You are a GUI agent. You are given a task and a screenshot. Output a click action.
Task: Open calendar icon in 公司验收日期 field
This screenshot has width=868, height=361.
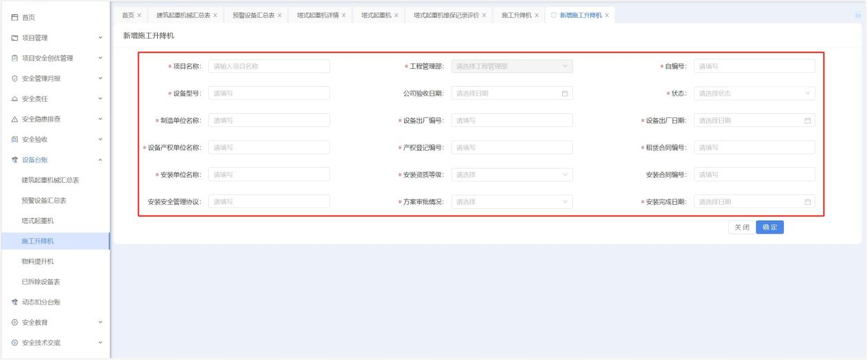[x=565, y=93]
